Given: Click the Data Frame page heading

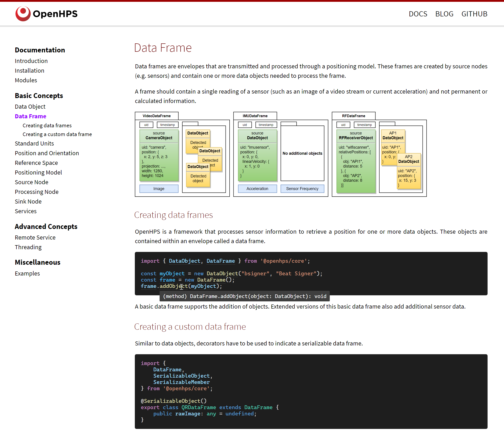Looking at the screenshot, I should (163, 48).
